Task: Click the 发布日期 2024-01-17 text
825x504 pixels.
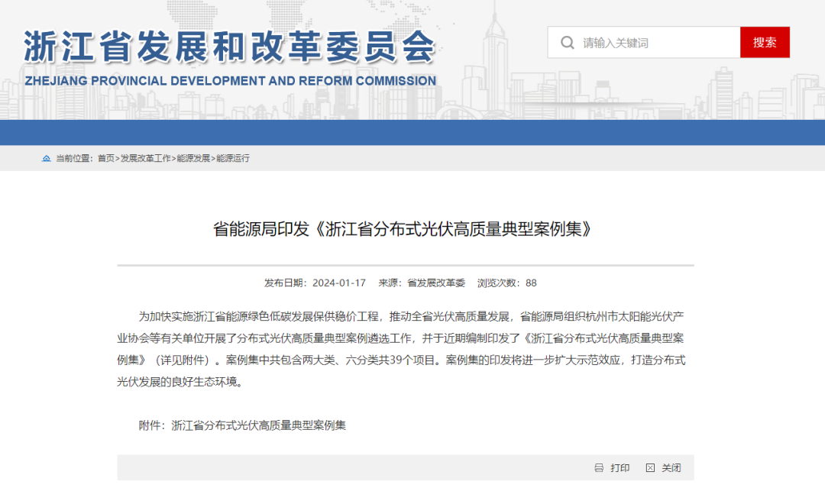Action: point(315,283)
